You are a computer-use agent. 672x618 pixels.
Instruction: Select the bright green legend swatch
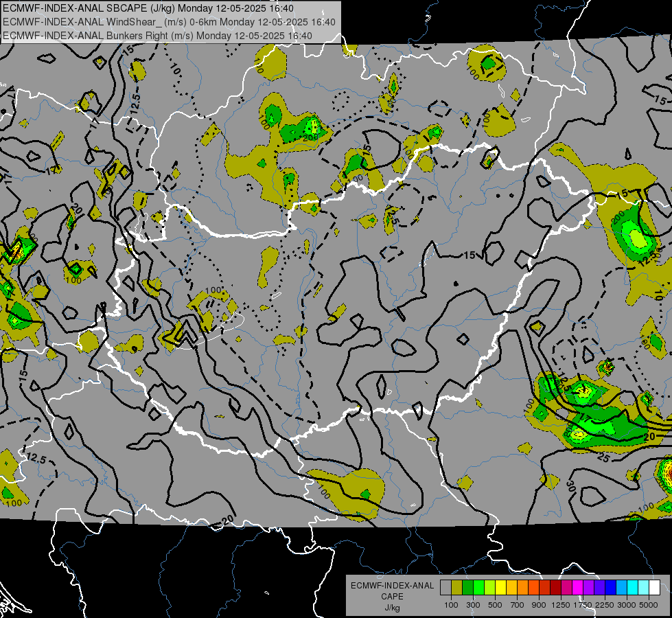click(x=478, y=587)
